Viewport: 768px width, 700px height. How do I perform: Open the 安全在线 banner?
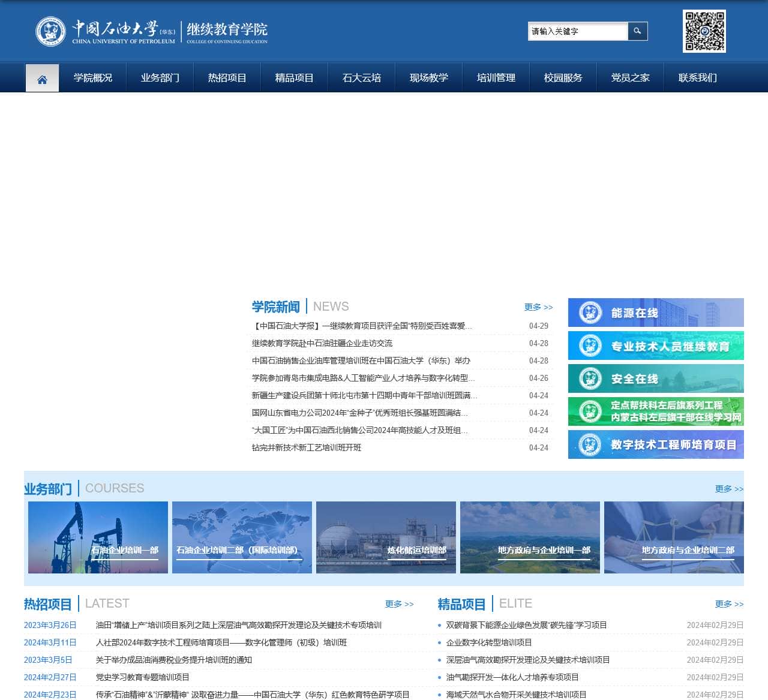656,378
